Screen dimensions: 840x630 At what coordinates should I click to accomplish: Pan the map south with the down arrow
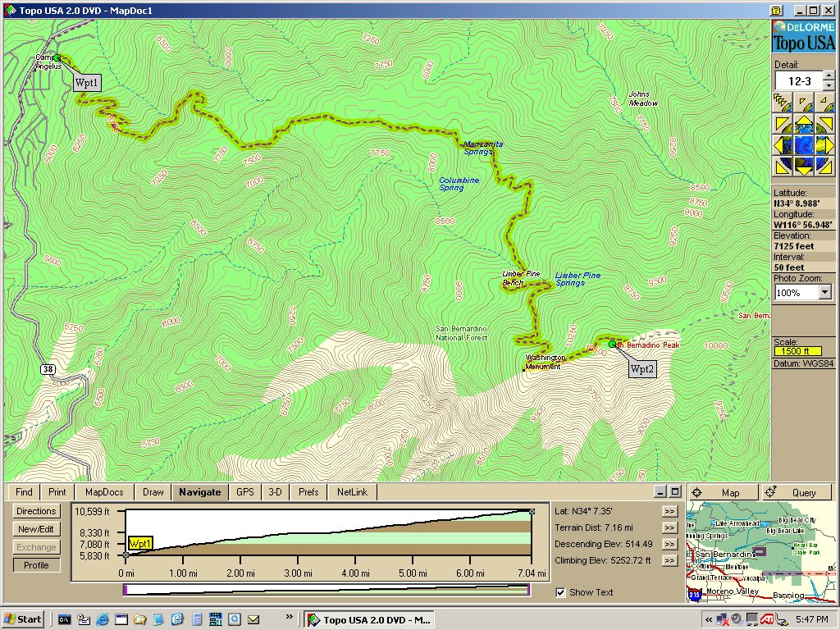tap(804, 167)
